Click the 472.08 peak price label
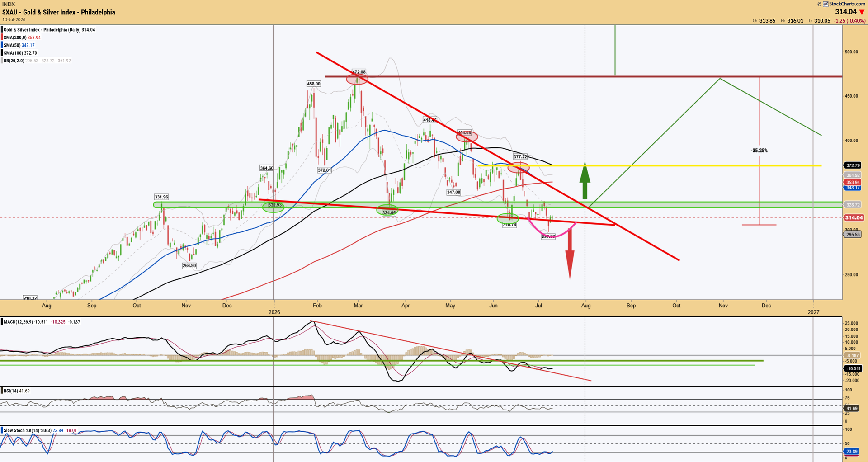 [359, 72]
